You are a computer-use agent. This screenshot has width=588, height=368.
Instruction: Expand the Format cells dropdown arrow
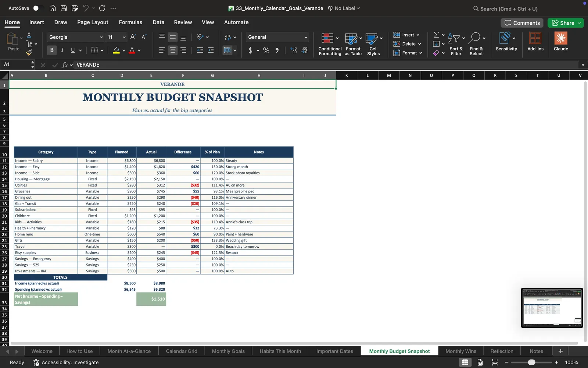point(421,53)
